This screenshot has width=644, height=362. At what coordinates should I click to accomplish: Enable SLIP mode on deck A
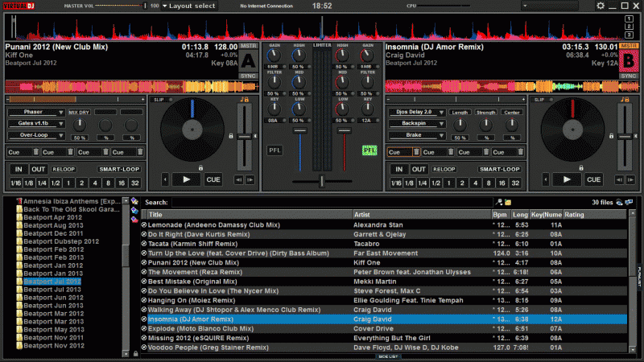pyautogui.click(x=163, y=100)
